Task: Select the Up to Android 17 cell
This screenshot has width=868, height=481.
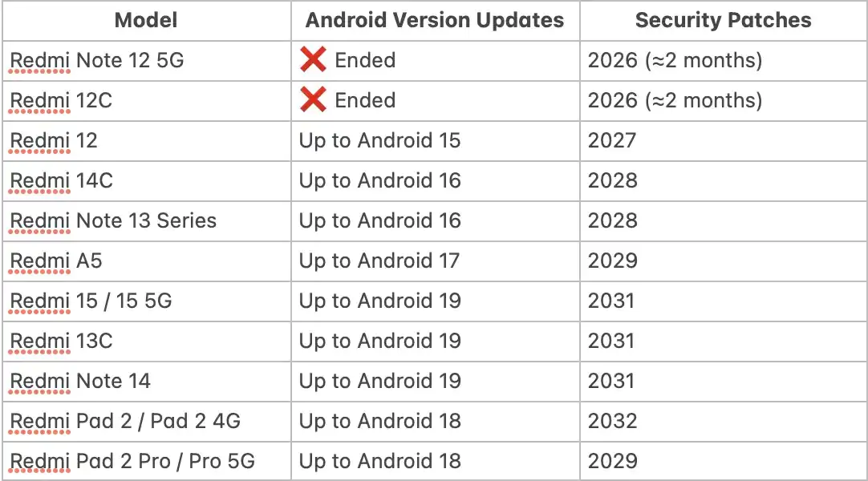Action: 379,261
